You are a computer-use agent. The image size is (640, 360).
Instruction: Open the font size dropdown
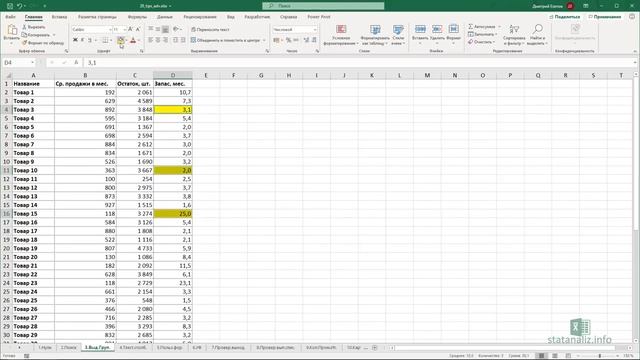point(124,30)
